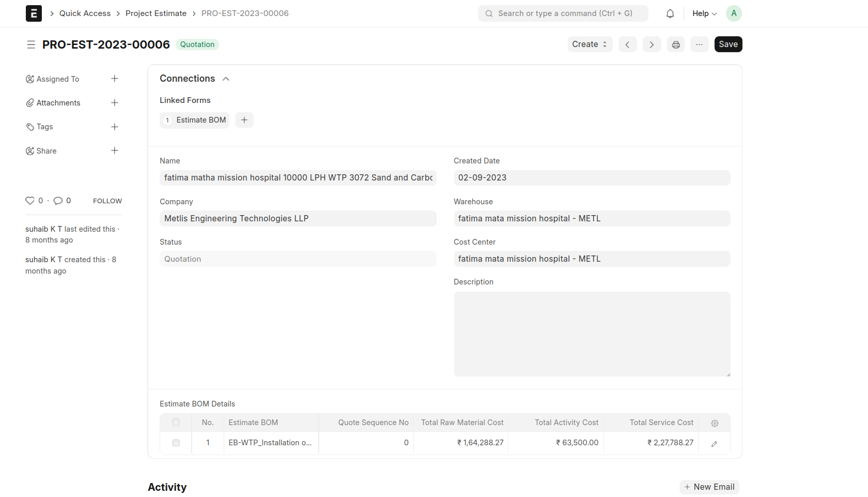Collapse the Connections section
Viewport: 868px width, 497px height.
[226, 79]
